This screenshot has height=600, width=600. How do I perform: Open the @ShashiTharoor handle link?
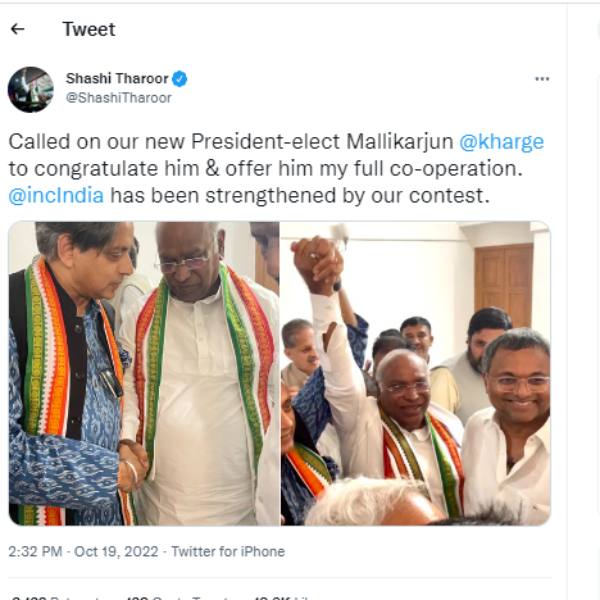coord(118,98)
